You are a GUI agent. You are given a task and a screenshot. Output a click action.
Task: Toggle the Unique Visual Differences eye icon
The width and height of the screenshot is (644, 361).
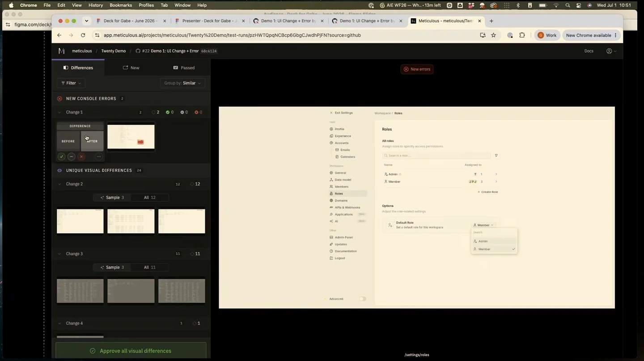pos(59,170)
